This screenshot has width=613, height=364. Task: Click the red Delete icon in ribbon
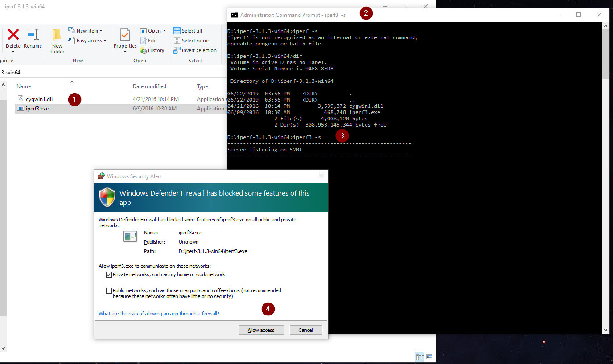click(x=13, y=34)
